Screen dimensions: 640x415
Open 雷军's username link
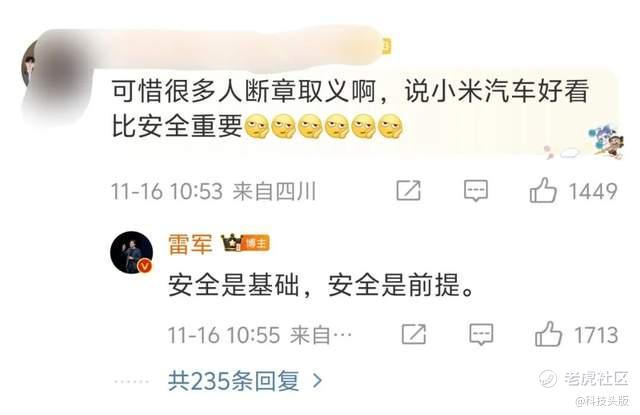click(190, 244)
